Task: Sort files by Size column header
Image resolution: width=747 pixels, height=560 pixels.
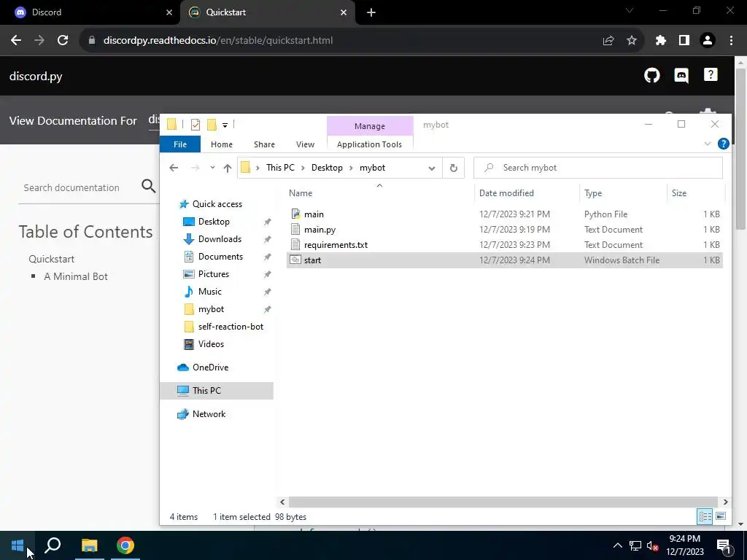Action: (x=679, y=192)
